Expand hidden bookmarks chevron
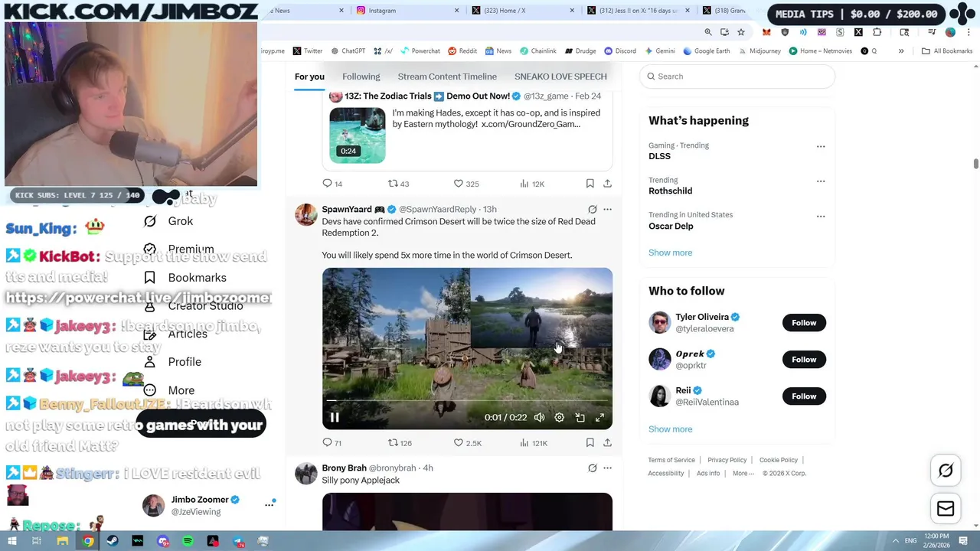 (901, 51)
